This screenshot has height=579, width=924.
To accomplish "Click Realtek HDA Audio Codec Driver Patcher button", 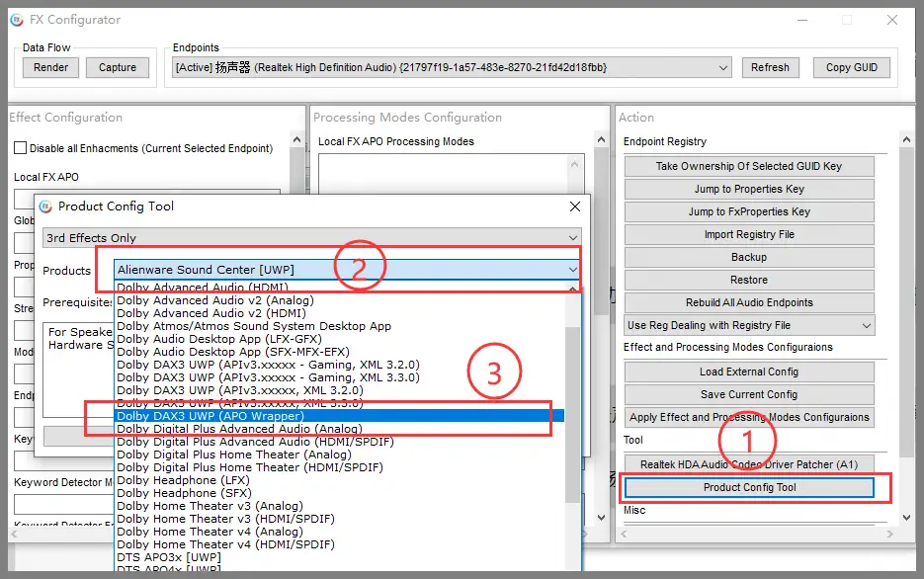I will coord(749,464).
